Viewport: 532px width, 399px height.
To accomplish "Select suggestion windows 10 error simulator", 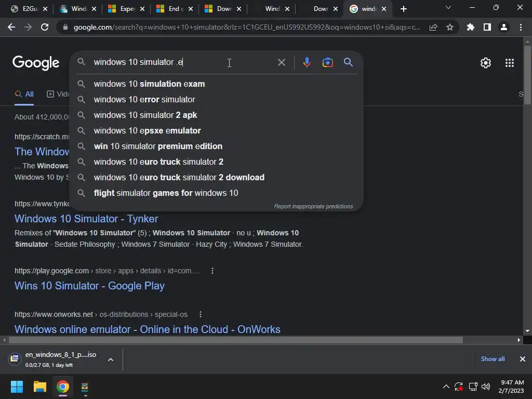I will click(217, 99).
